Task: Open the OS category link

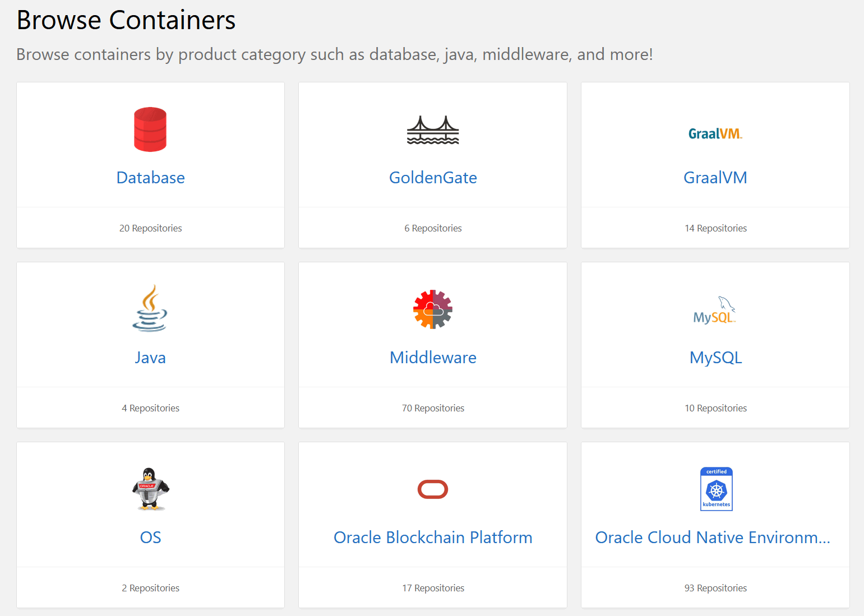Action: 150,538
